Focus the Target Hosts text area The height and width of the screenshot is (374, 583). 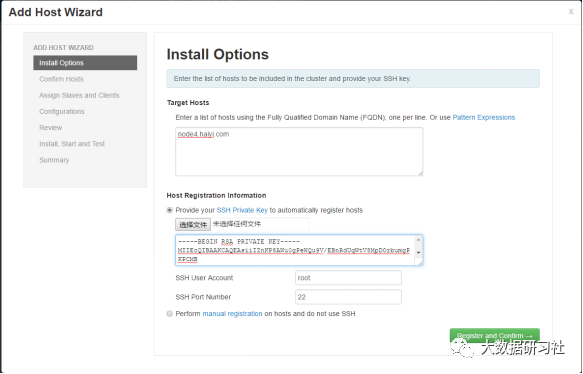click(299, 151)
